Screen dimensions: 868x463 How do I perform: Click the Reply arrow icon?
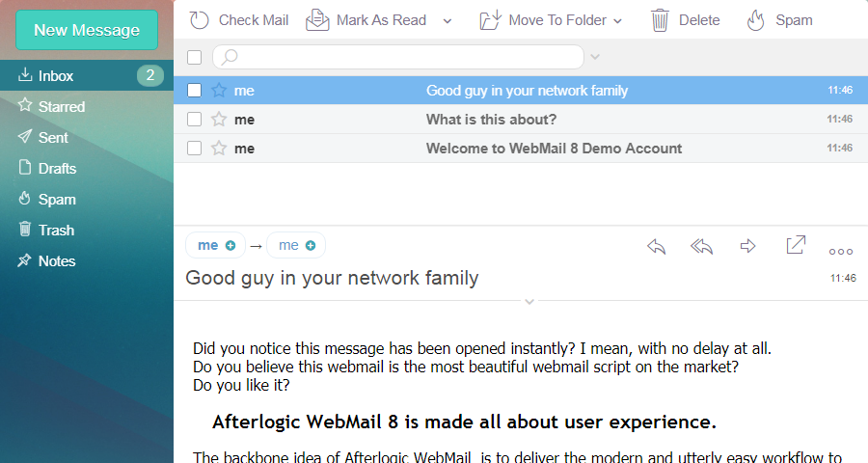click(657, 246)
